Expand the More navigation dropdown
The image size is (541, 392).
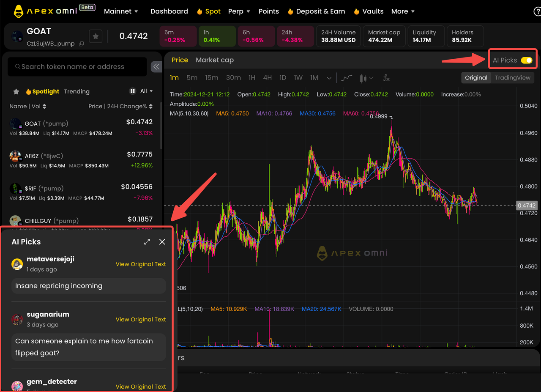click(x=403, y=11)
